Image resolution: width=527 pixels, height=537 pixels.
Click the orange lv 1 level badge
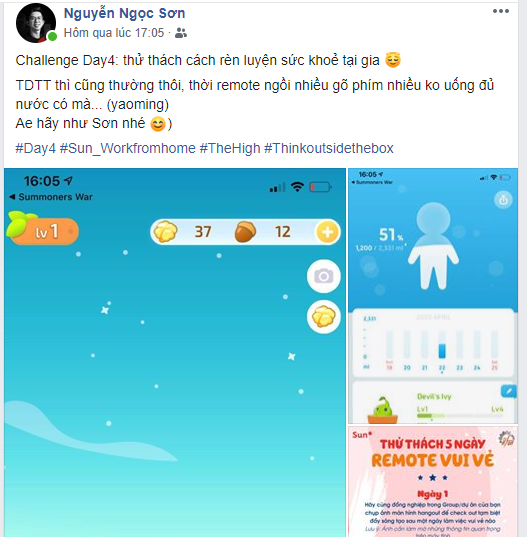point(43,230)
